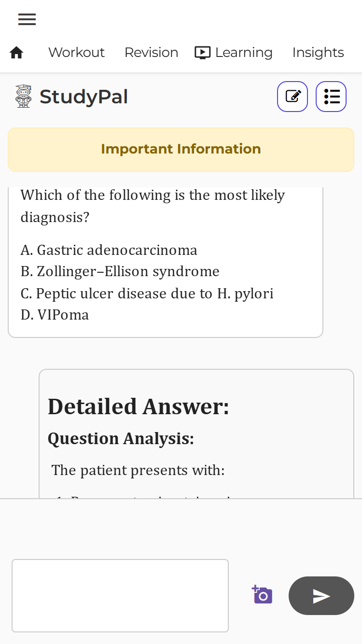Click the StudyPal title text
Viewport: 362px width, 644px height.
[84, 97]
